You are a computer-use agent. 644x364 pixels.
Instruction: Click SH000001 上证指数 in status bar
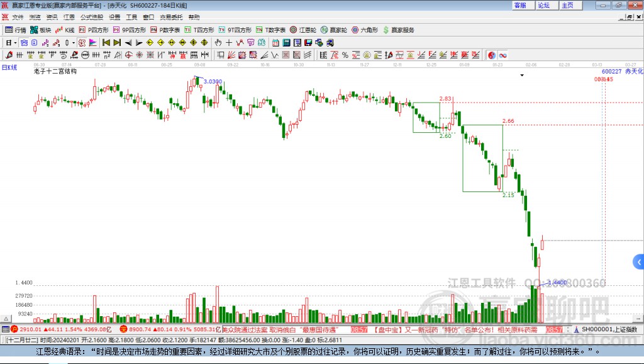609,329
